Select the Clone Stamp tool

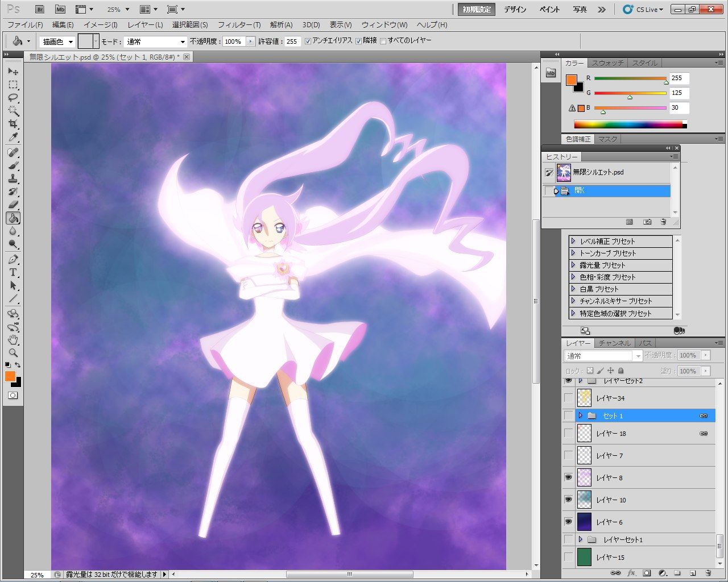pyautogui.click(x=13, y=179)
